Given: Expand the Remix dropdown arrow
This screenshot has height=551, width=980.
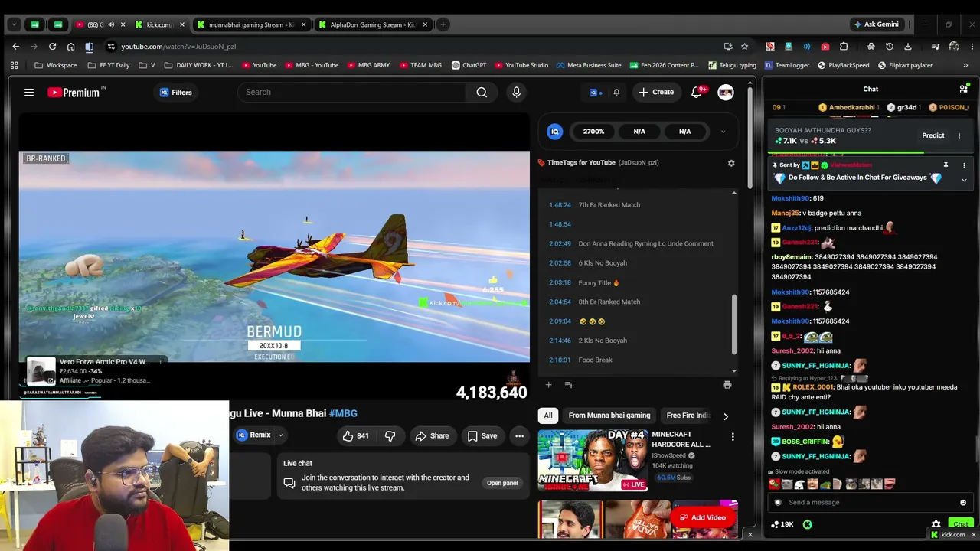Looking at the screenshot, I should pos(280,435).
